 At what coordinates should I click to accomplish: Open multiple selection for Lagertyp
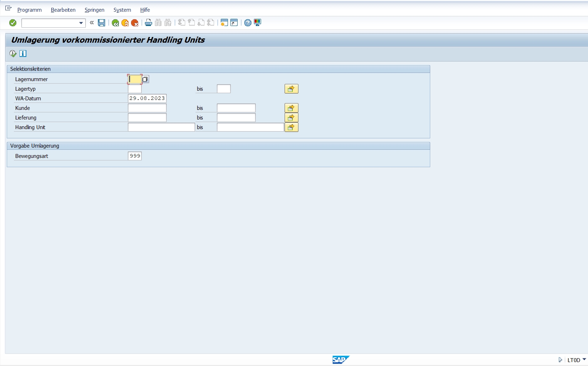[291, 89]
